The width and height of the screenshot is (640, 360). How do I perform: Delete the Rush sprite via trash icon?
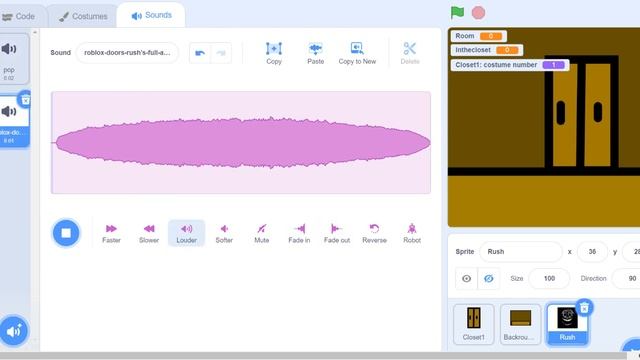pyautogui.click(x=584, y=307)
